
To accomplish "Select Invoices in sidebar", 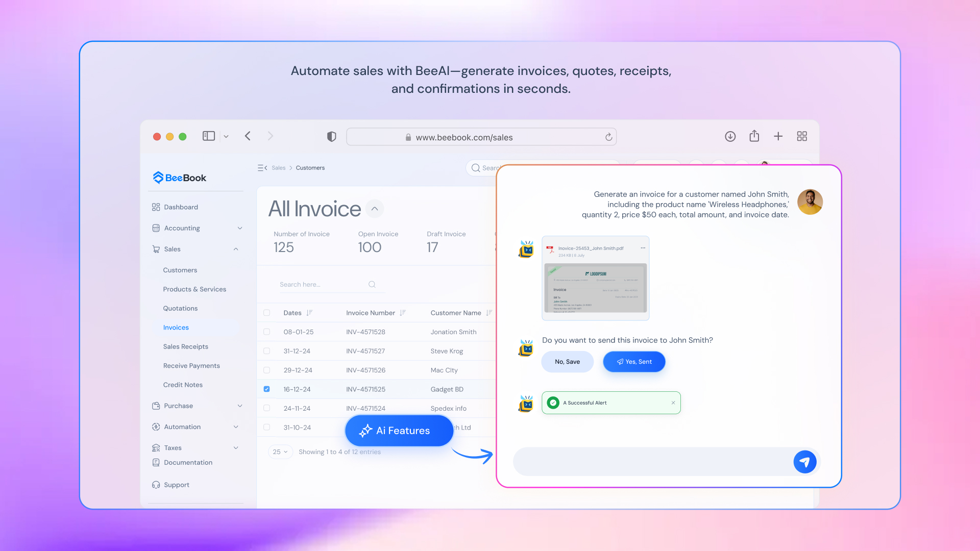I will point(176,328).
